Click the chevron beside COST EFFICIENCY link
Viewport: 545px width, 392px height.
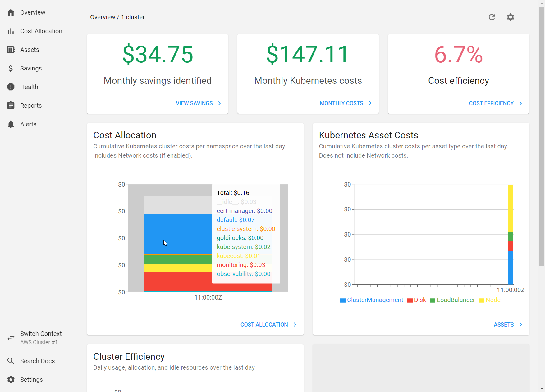(521, 103)
